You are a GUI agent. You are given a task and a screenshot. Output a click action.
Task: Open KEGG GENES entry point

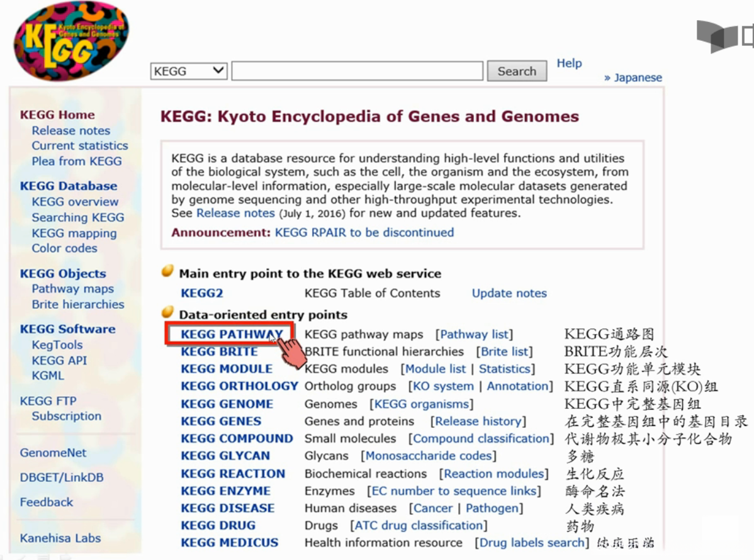221,421
